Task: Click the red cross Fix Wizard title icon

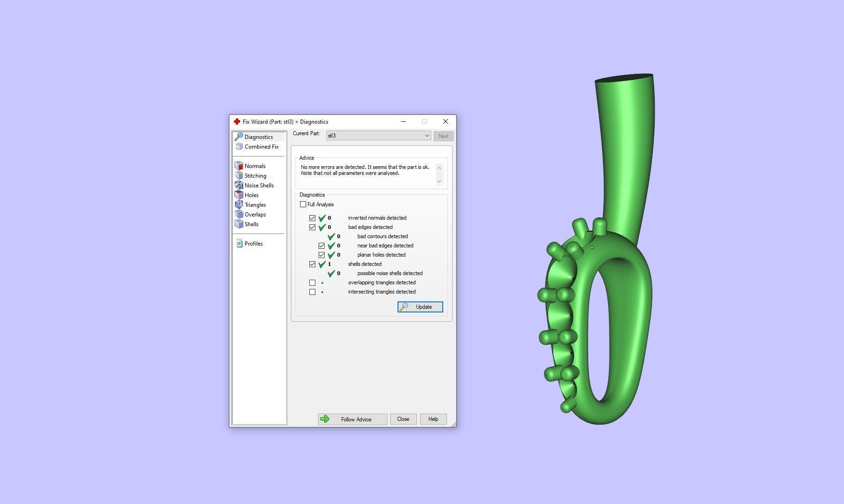Action: coord(237,122)
